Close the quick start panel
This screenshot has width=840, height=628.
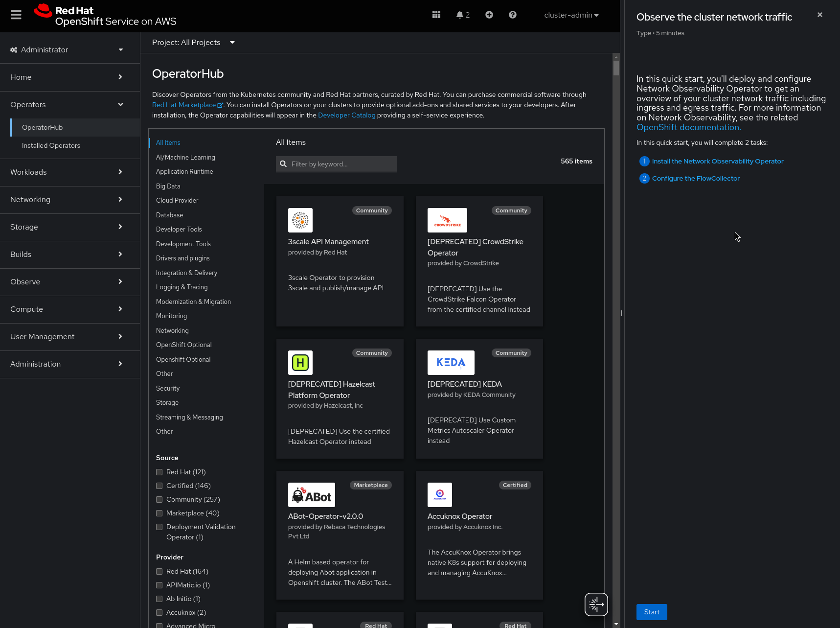pos(820,15)
